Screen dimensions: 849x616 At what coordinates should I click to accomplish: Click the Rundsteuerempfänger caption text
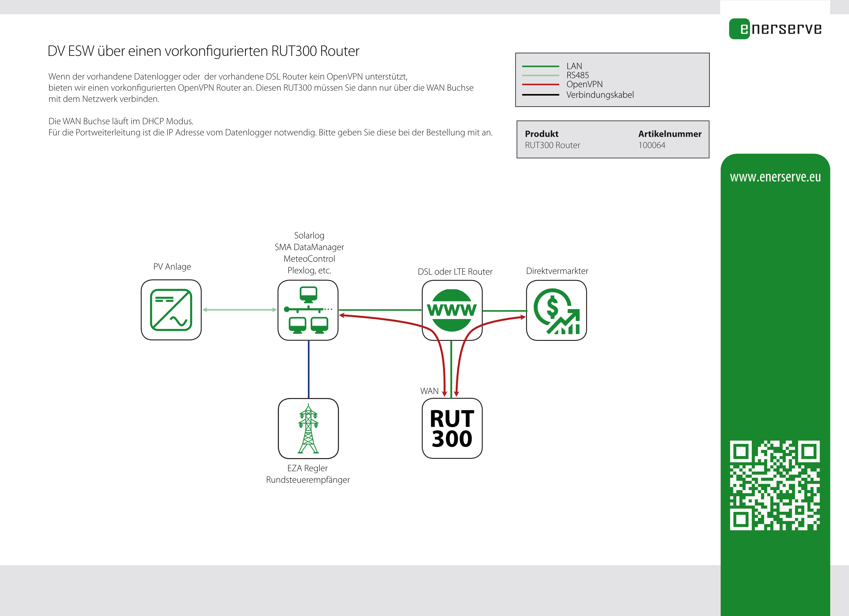point(308,480)
